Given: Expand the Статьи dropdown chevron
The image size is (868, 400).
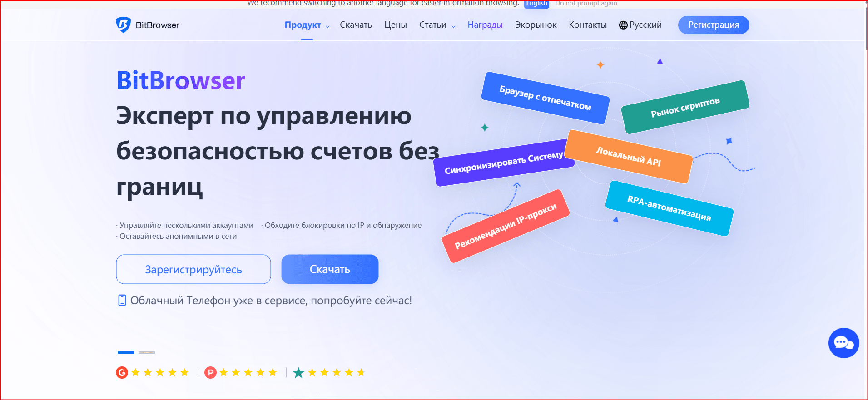Looking at the screenshot, I should tap(453, 26).
